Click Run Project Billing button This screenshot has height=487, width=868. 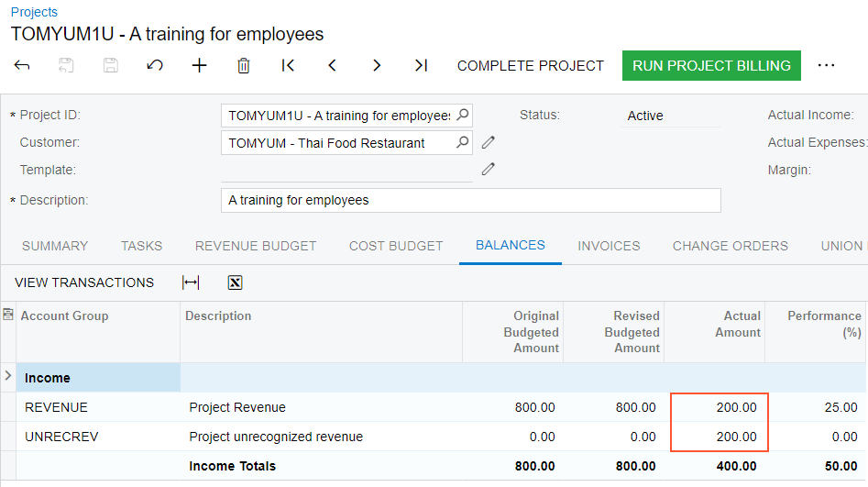[x=711, y=65]
